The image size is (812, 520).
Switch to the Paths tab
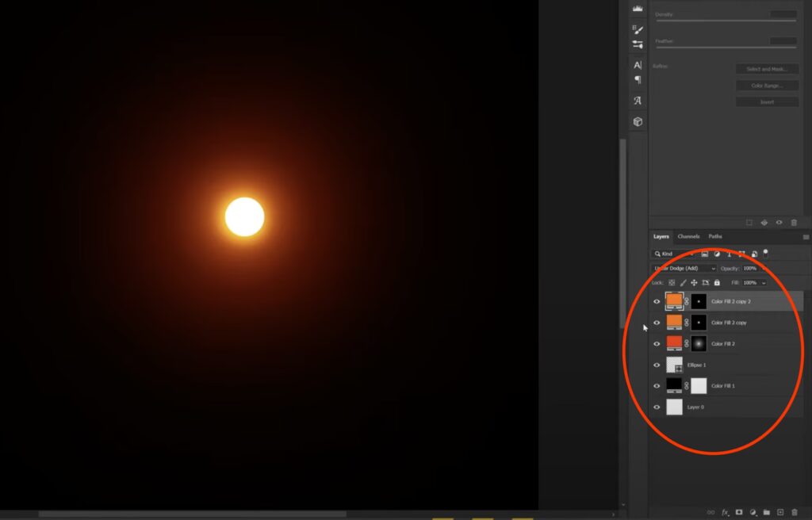[x=715, y=236]
